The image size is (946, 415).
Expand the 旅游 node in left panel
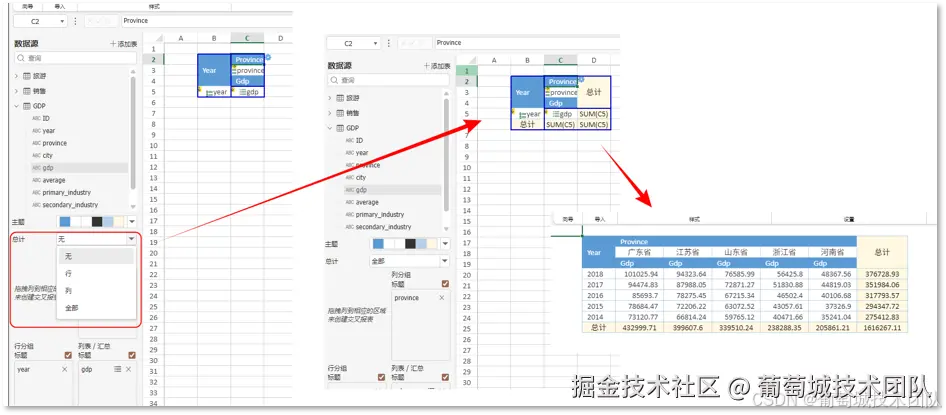pos(16,76)
